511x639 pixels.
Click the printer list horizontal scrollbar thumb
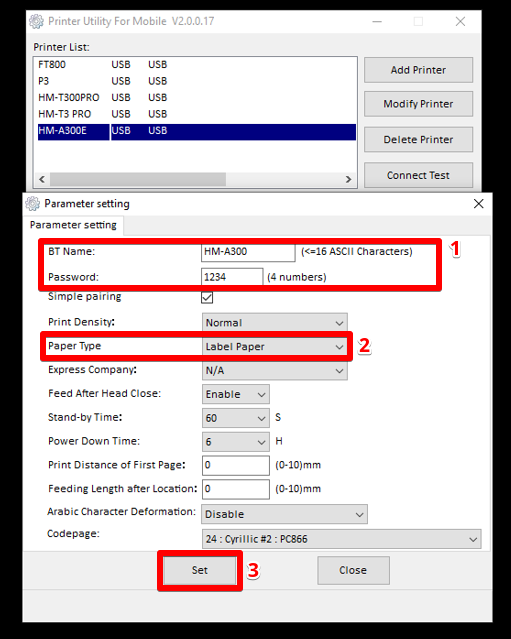pos(138,179)
